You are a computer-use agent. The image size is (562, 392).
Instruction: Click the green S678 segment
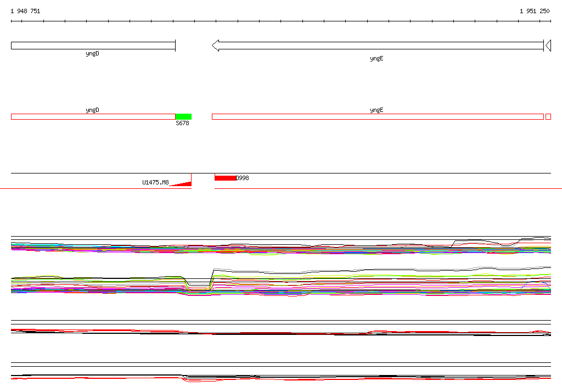[x=183, y=116]
